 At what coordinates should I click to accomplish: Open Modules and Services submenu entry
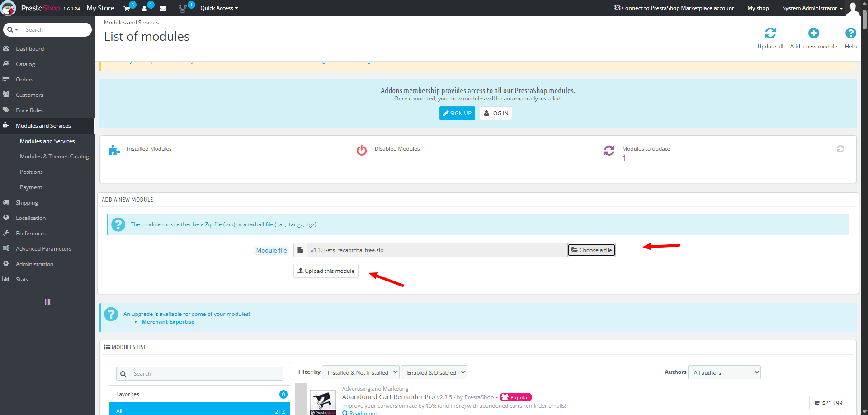point(47,141)
